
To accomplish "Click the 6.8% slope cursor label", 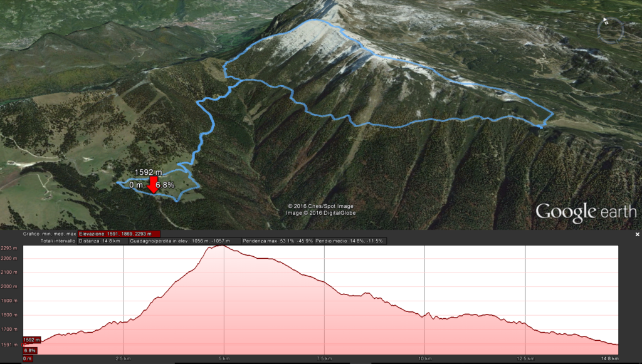I will 29,350.
